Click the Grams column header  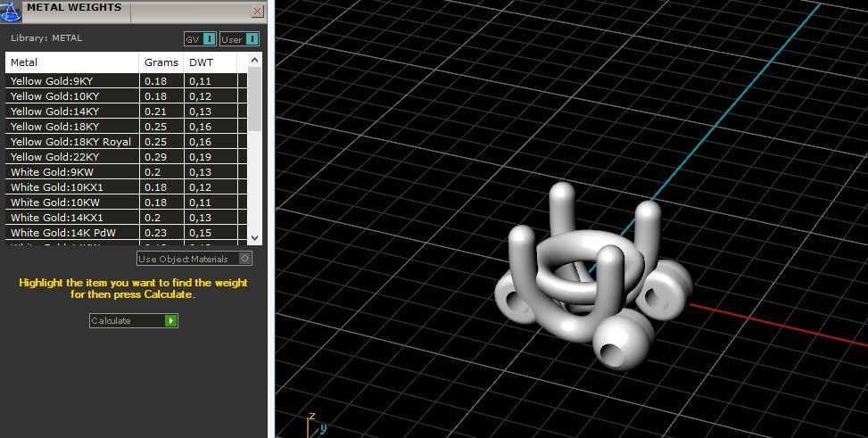pos(161,62)
